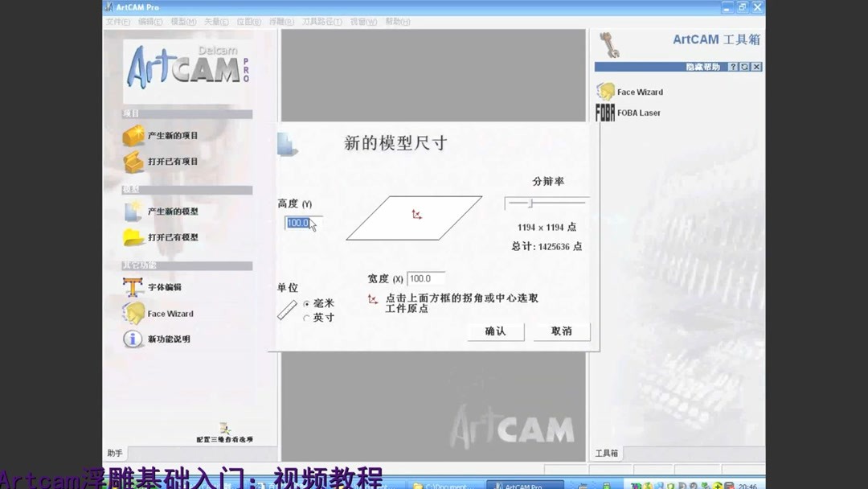Click the origin selection crosshair icon
This screenshot has height=489, width=868.
372,298
